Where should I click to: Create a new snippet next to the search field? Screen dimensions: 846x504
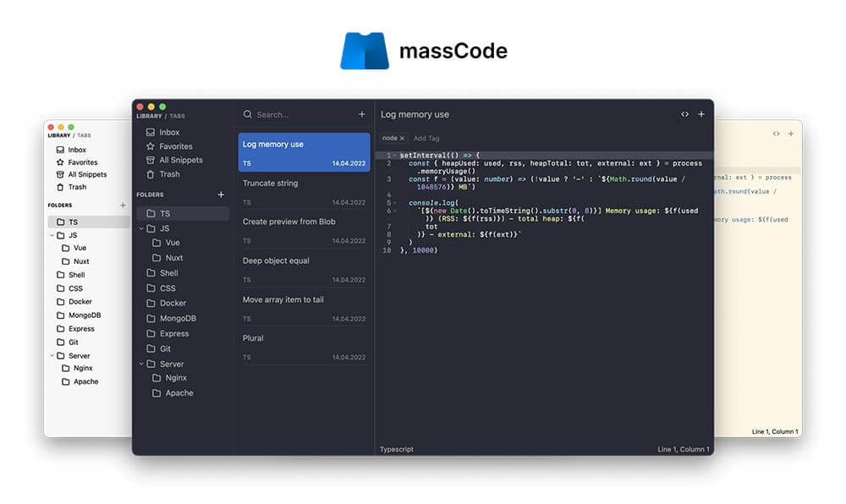[362, 114]
